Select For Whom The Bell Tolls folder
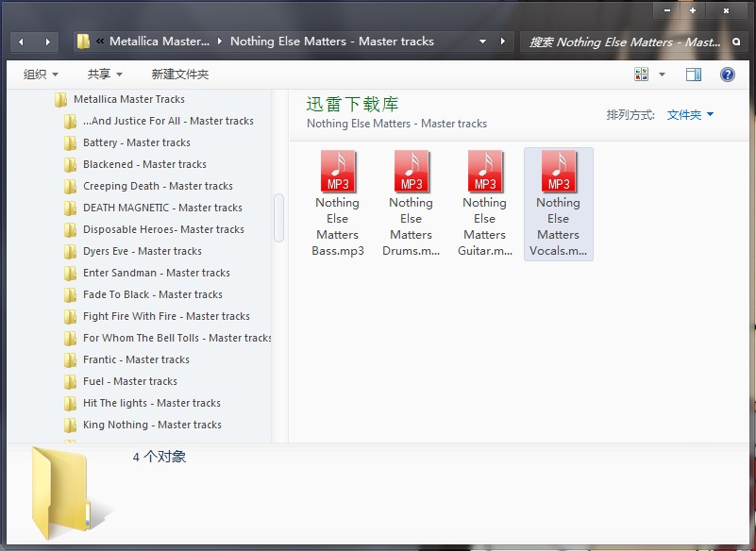 [x=176, y=338]
